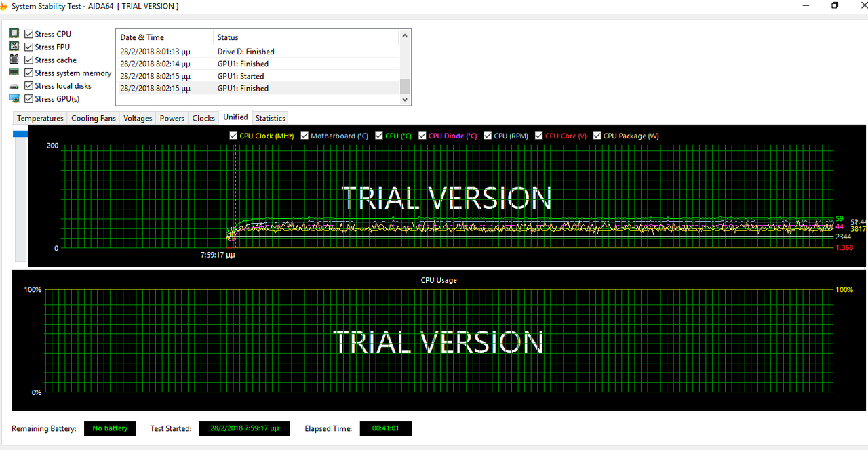Click the magenta 44 diode reading

click(840, 226)
